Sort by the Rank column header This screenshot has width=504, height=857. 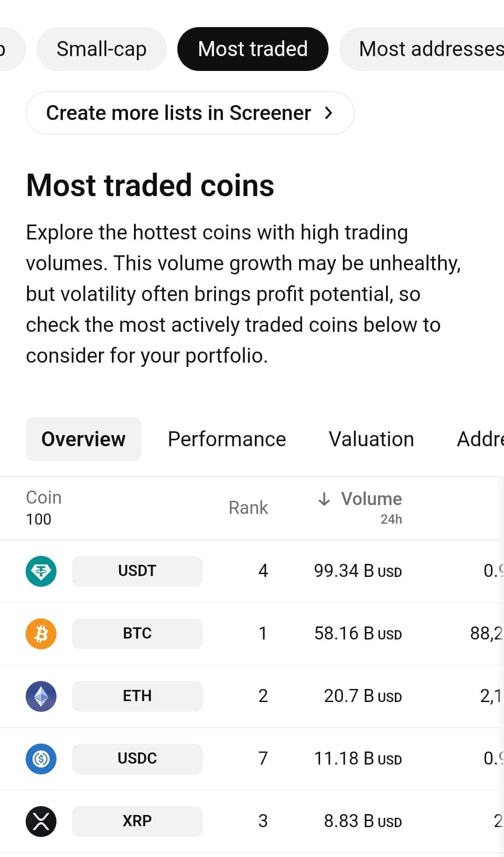click(248, 508)
